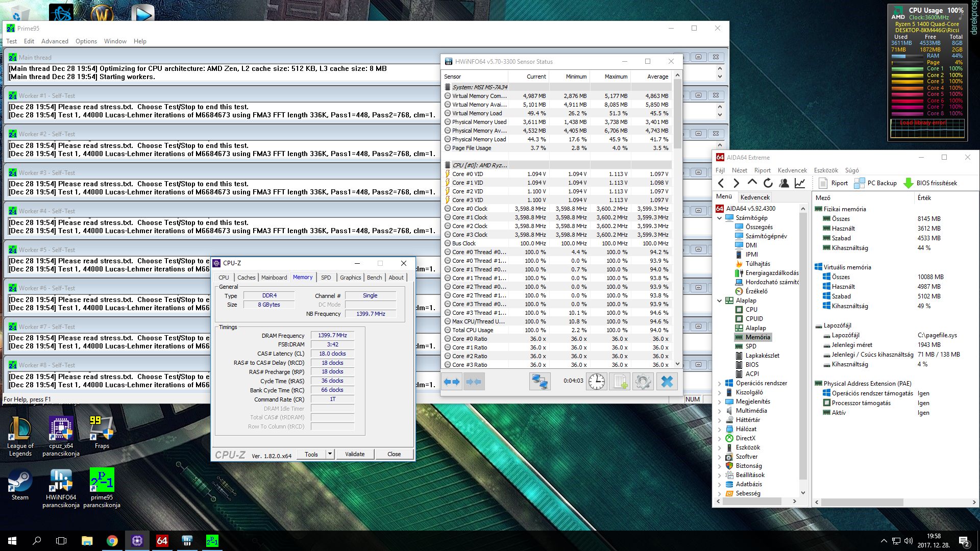Screen dimensions: 980x551
Task: Click the blue X icon in HWiNFO toolbar
Action: (x=667, y=382)
